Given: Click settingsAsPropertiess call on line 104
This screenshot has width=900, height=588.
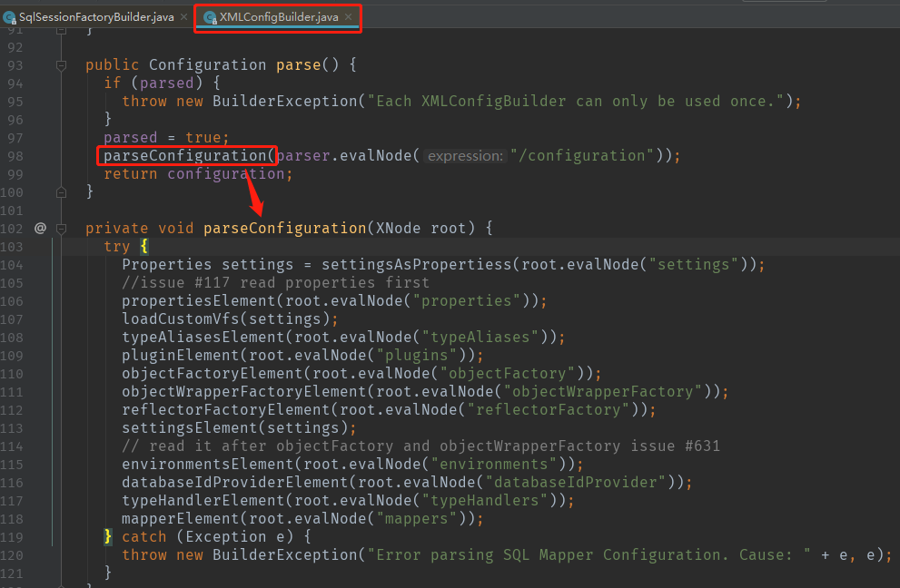Looking at the screenshot, I should click(x=416, y=264).
